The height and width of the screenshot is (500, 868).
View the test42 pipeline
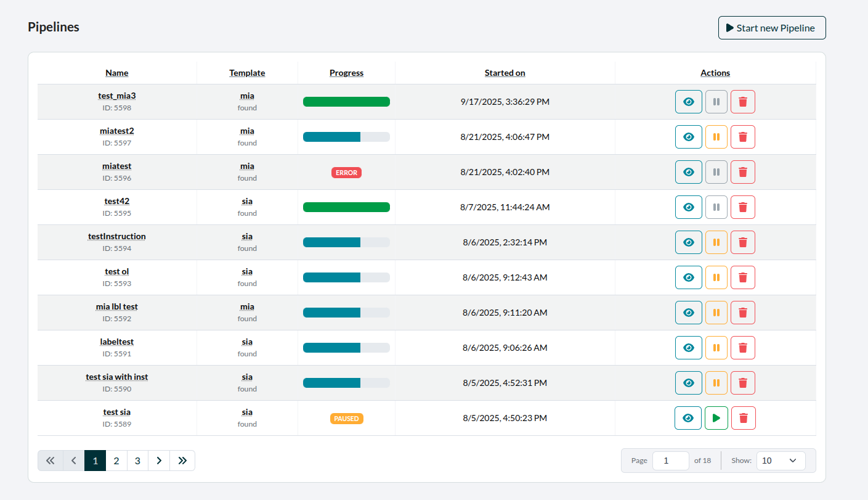pyautogui.click(x=688, y=207)
